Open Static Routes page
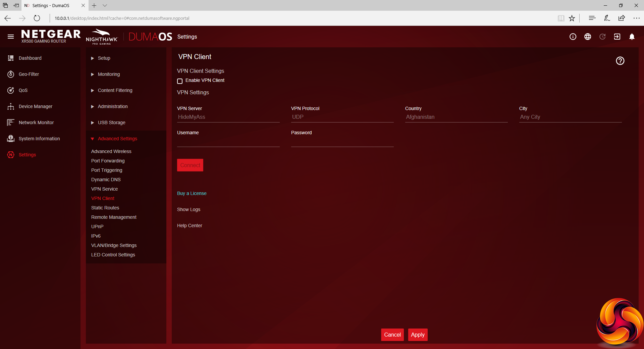The image size is (644, 349). coord(105,208)
